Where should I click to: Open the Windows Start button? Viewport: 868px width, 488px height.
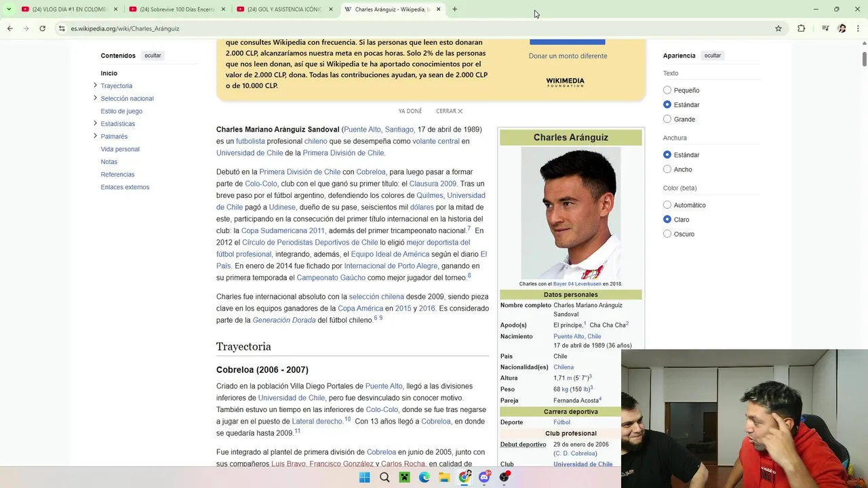(364, 477)
